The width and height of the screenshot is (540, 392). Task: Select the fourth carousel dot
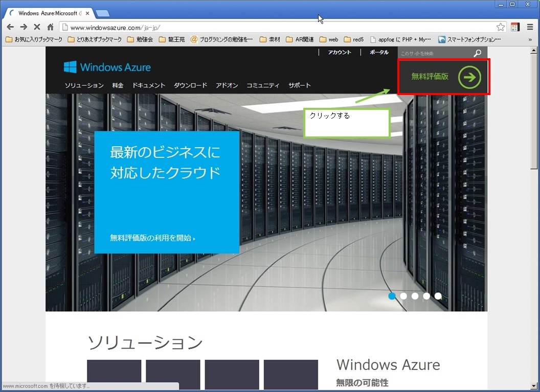pyautogui.click(x=426, y=296)
